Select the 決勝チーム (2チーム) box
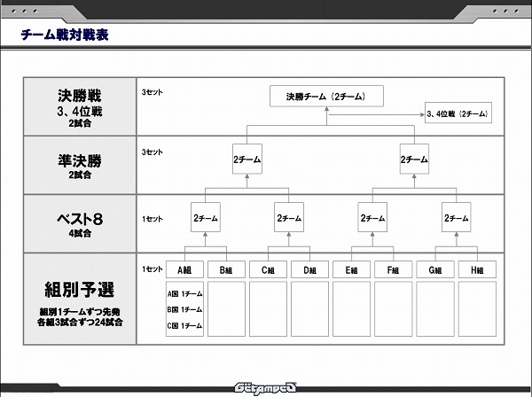Image resolution: width=532 pixels, height=397 pixels. (x=326, y=96)
